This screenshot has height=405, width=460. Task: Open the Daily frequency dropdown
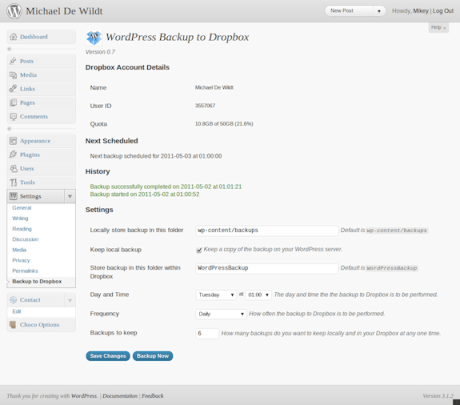tap(221, 314)
